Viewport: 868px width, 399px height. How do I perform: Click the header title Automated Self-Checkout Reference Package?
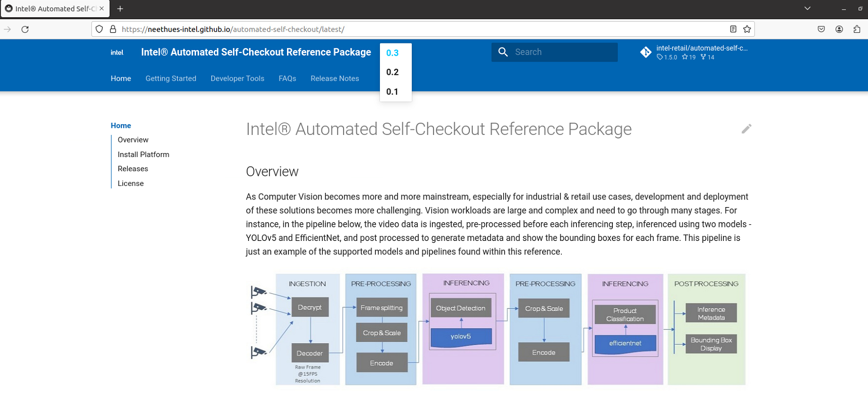[256, 52]
